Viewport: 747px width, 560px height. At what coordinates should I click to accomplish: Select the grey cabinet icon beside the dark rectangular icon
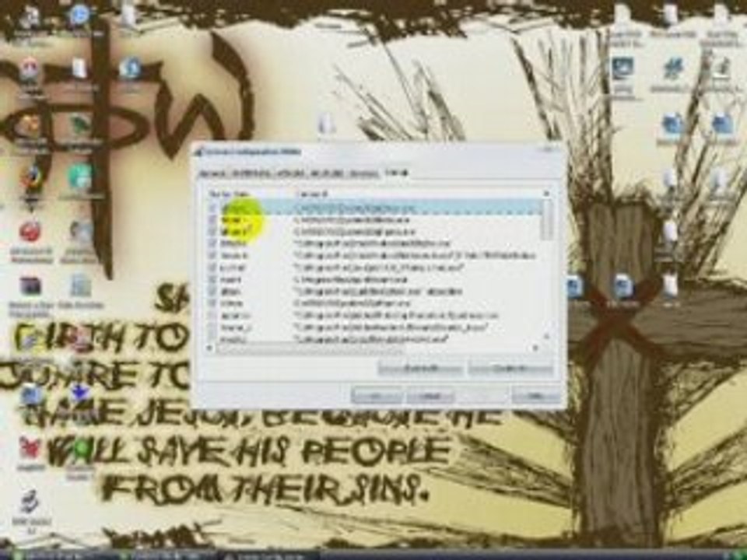point(80,286)
